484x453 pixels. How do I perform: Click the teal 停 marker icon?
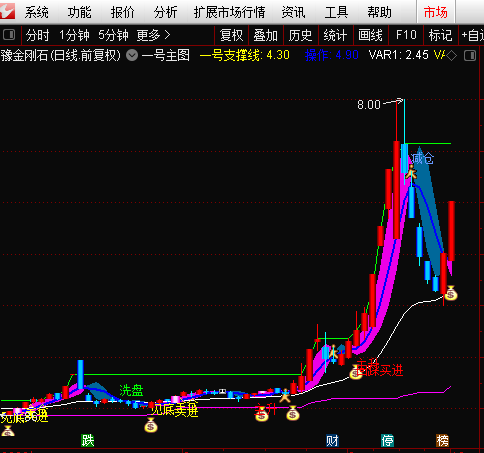[387, 441]
